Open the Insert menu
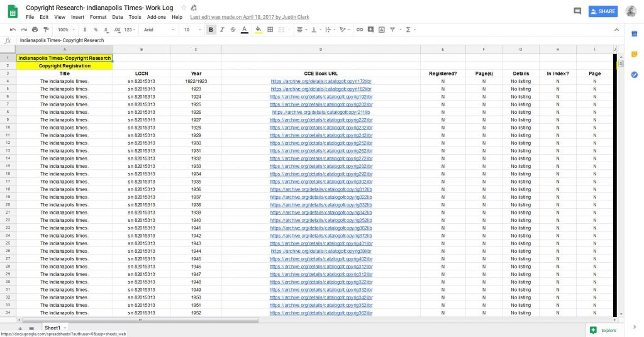The height and width of the screenshot is (337, 644). 77,17
